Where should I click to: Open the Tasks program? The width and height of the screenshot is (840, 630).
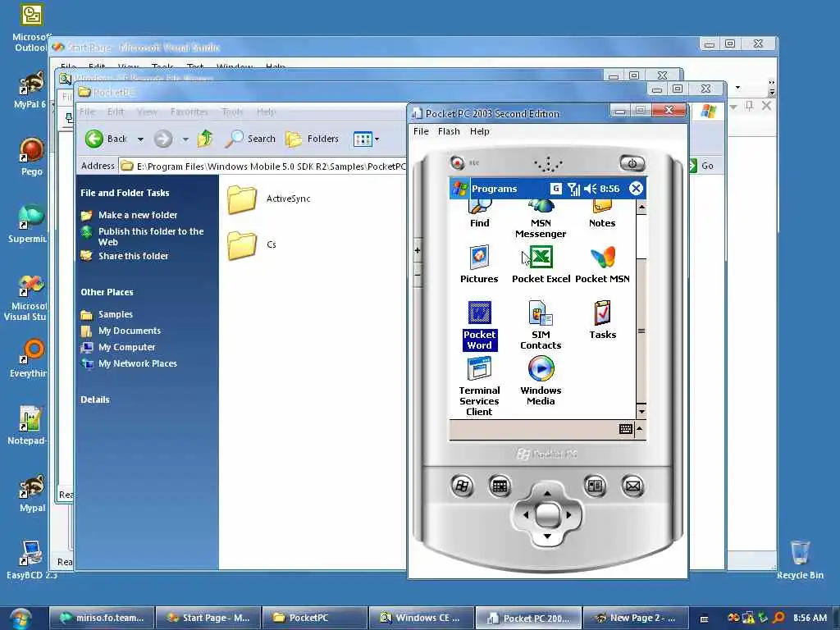[602, 320]
